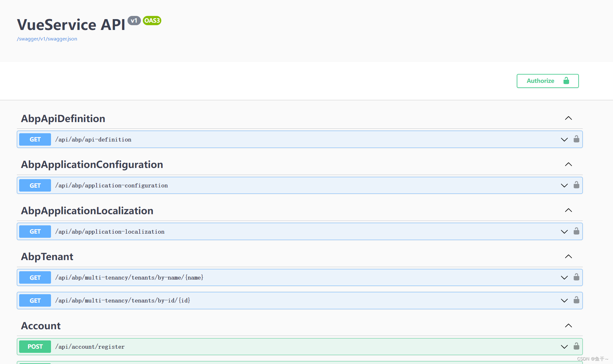The height and width of the screenshot is (364, 613).
Task: Expand the api-definition endpoint arrow
Action: [x=564, y=140]
